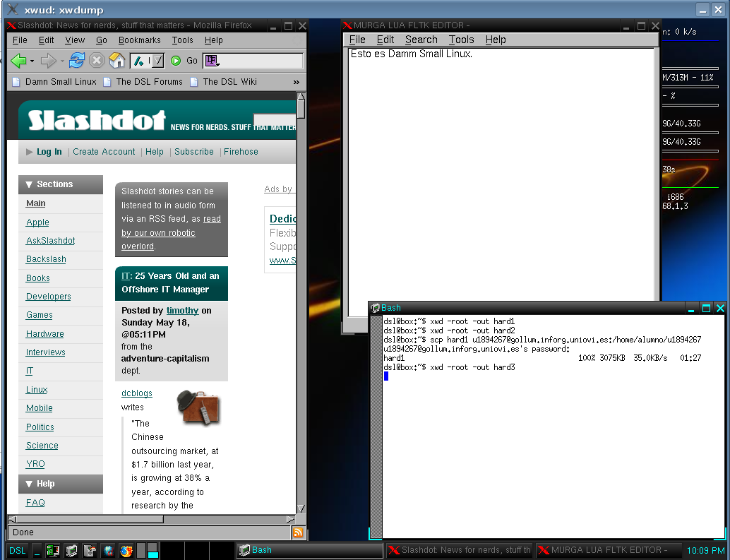Viewport: 730px width, 560px height.
Task: Click the show desktop underscore button in taskbar
Action: (x=37, y=551)
